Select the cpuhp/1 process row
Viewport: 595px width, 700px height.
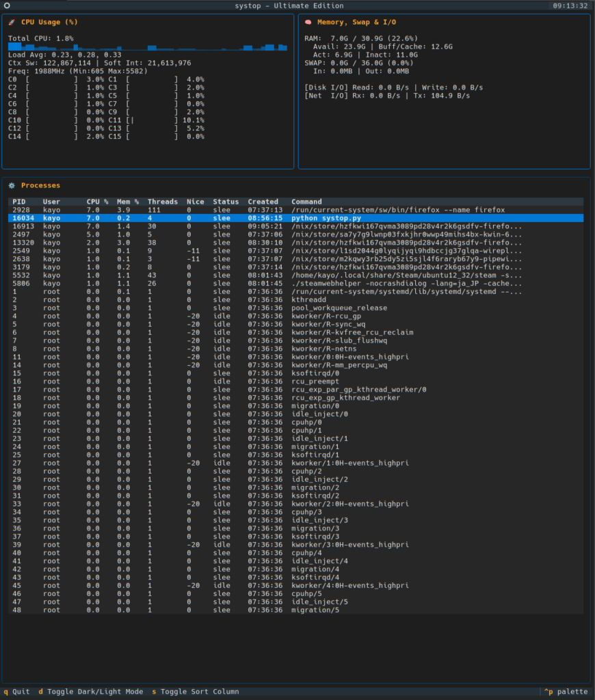click(x=295, y=431)
